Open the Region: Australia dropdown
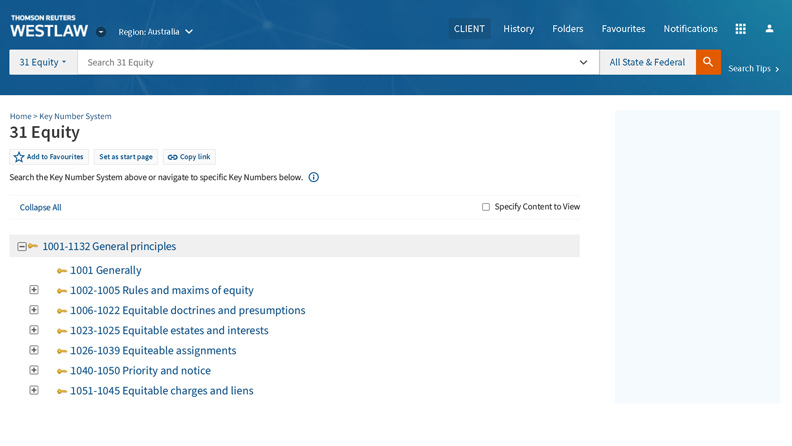 (x=155, y=32)
